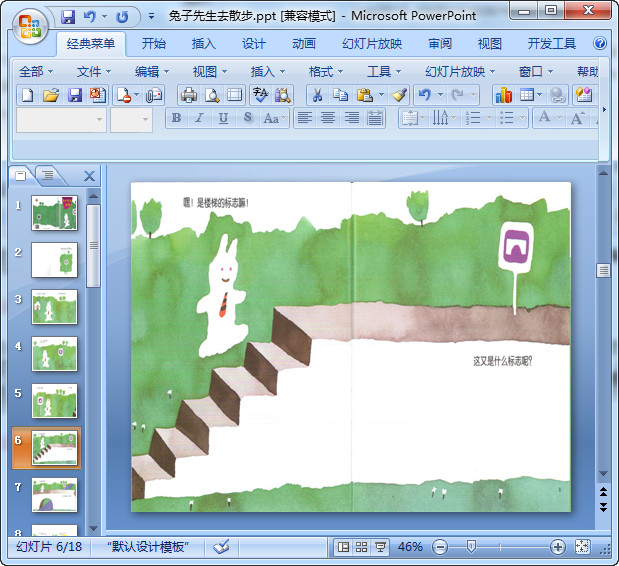This screenshot has width=619, height=566.
Task: Open the 开发工具 ribbon tab
Action: [x=551, y=43]
